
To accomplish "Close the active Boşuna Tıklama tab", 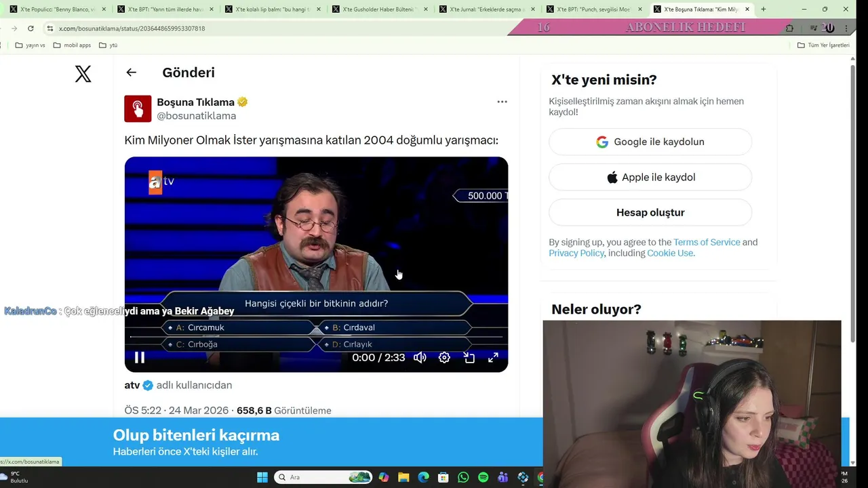I will tap(747, 9).
